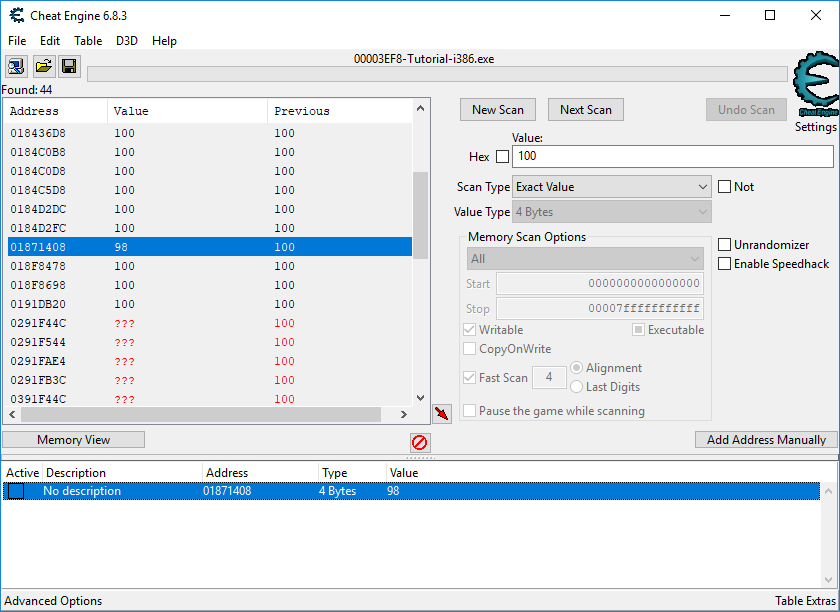The width and height of the screenshot is (840, 612).
Task: Select the Alignment radio button
Action: 576,368
